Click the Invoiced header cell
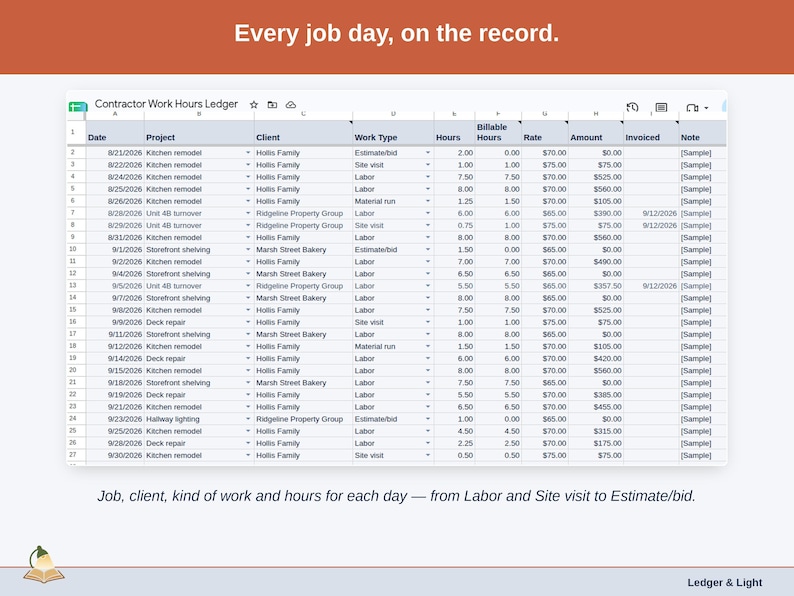The height and width of the screenshot is (596, 794). click(651, 133)
